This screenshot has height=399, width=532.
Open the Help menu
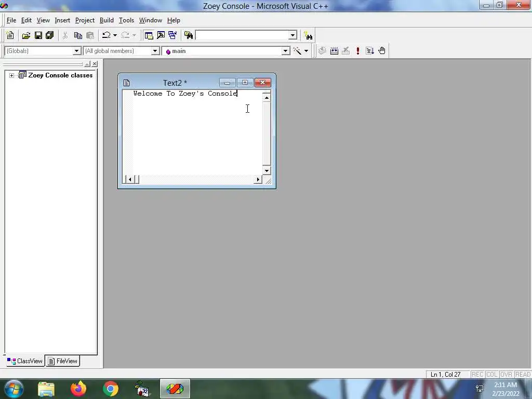(174, 20)
